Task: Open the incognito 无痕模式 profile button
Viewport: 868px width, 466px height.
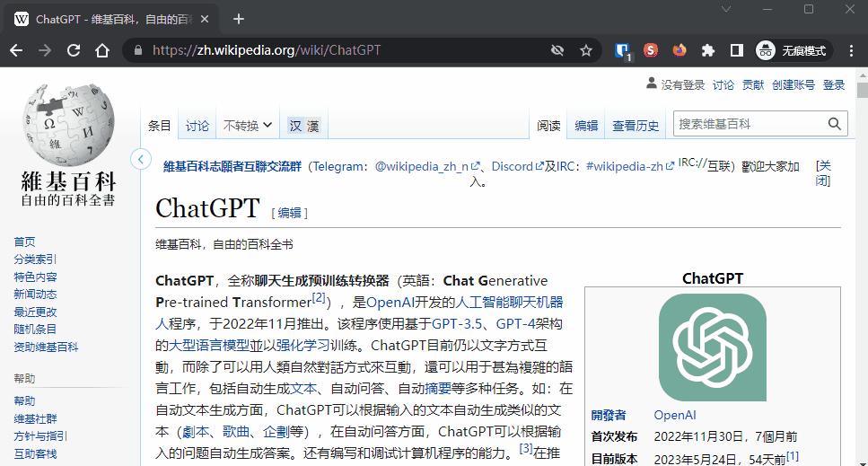Action: [x=792, y=50]
